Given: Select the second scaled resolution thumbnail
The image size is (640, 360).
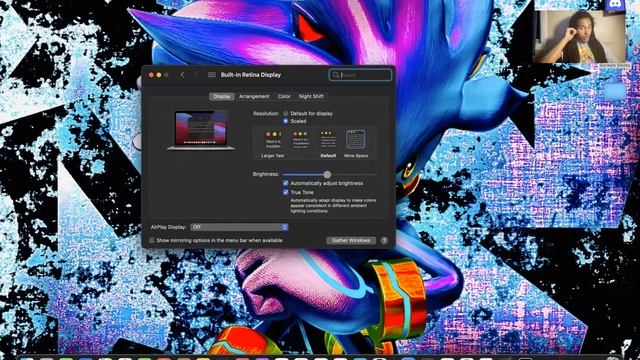Looking at the screenshot, I should click(300, 140).
